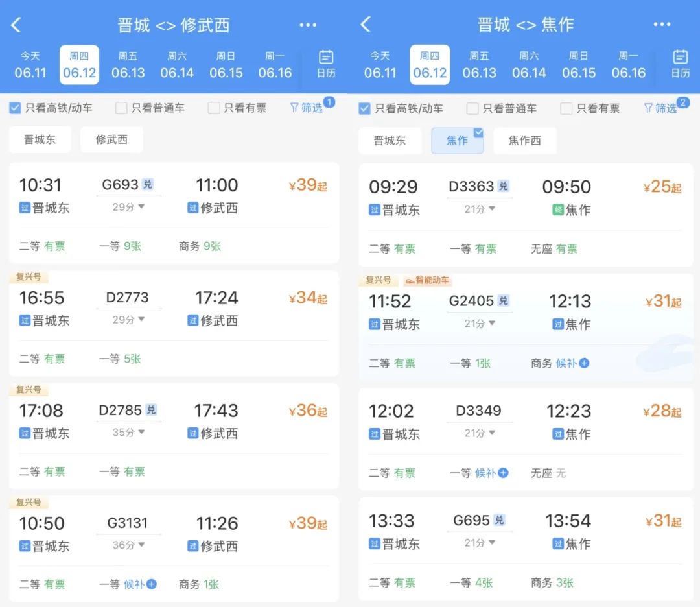Screen dimensions: 700x607
Task: Tap 复兴号 tag on G3131 card
Action: 29,502
